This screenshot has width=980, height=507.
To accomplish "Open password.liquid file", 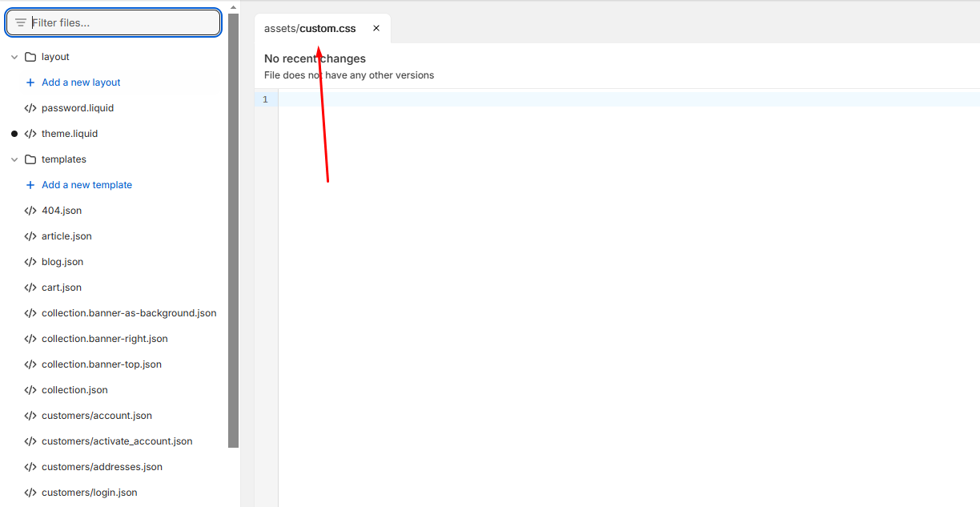I will point(78,108).
